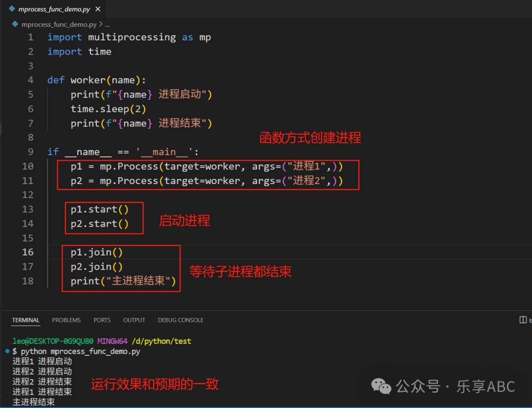Click line number 1 in the gutter

pyautogui.click(x=31, y=37)
